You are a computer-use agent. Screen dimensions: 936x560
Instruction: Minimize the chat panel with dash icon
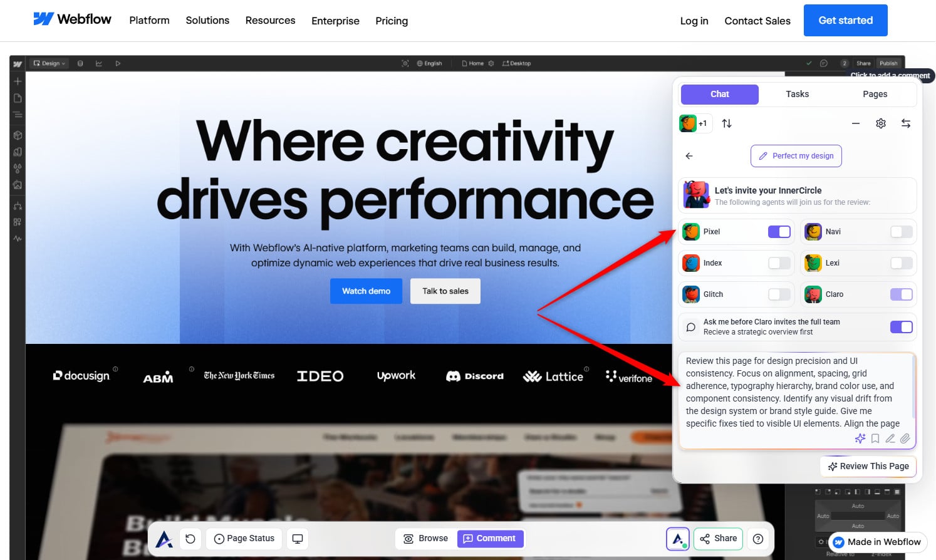click(x=856, y=123)
